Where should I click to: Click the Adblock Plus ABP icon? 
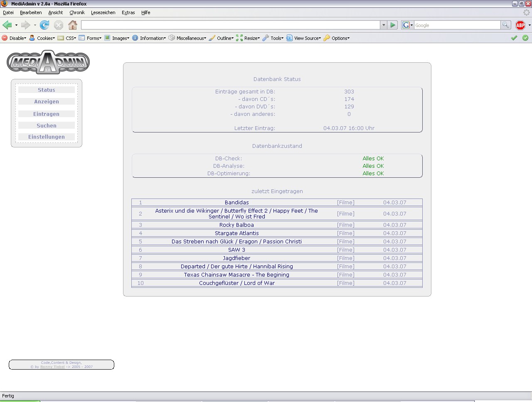coord(520,25)
